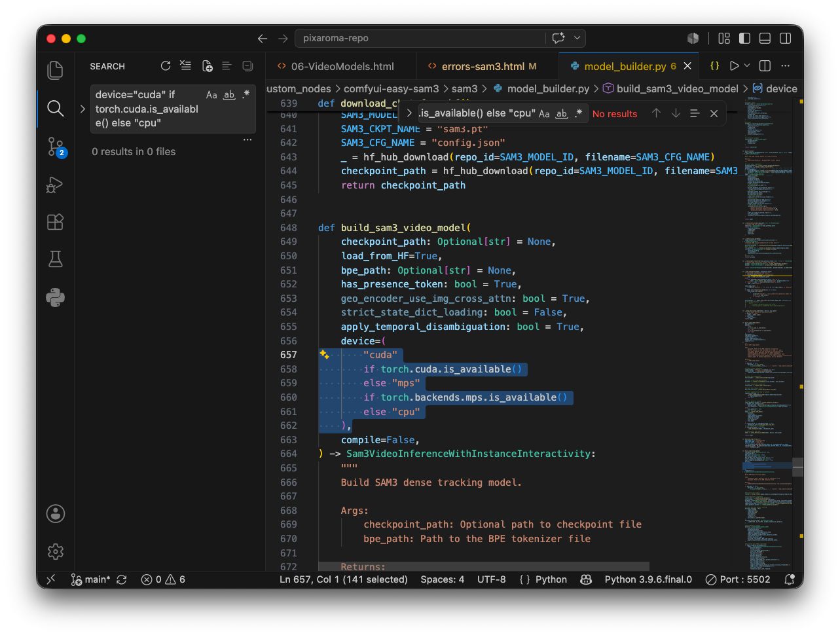Toggle Find in Selection
840x637 pixels.
coord(695,113)
